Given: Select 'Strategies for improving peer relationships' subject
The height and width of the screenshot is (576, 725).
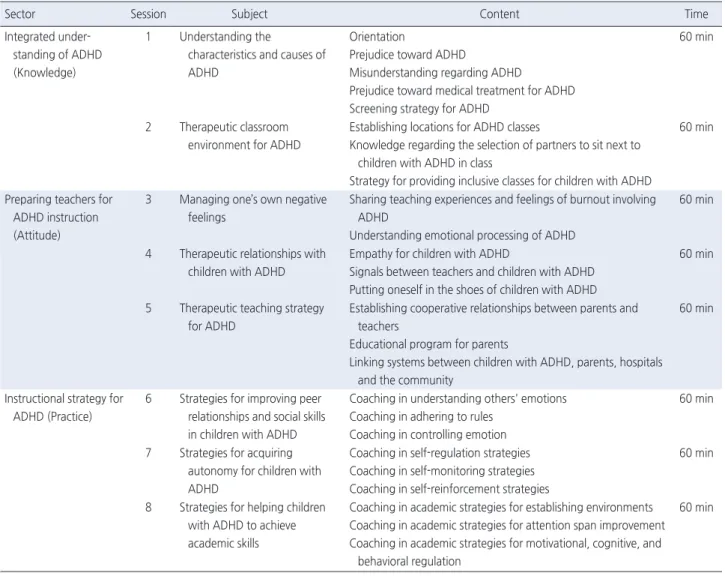Looking at the screenshot, I should click(x=252, y=417).
